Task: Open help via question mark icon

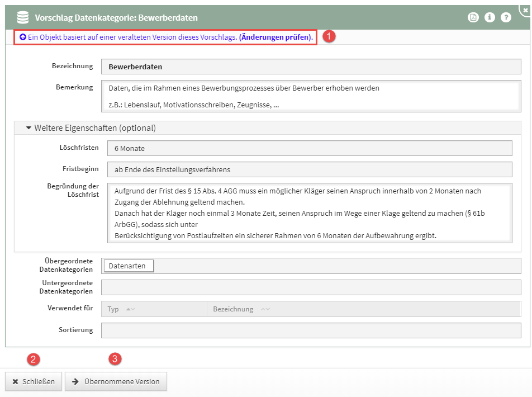Action: pyautogui.click(x=506, y=17)
